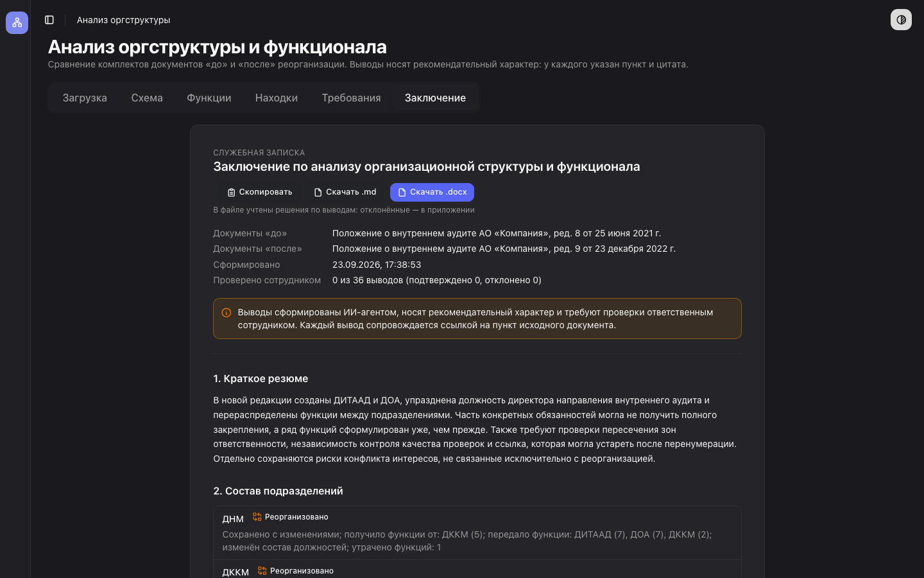Click the value '0 из 36 выводов'
Screen dimensions: 924x578
[x=368, y=280]
